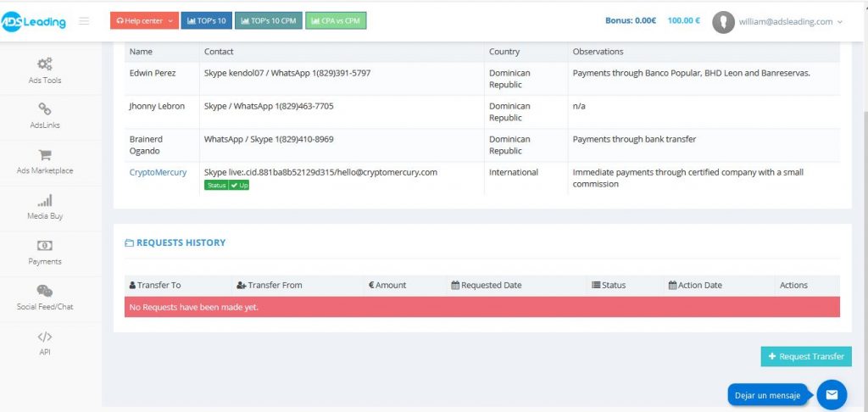
Task: Click Edwin Perez's Skype kendol07 contact
Action: pyautogui.click(x=287, y=73)
